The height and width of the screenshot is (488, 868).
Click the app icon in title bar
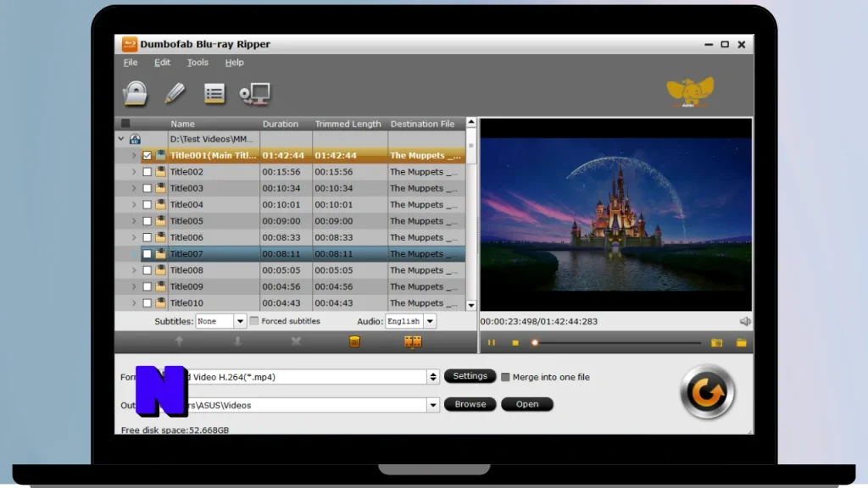[x=129, y=44]
